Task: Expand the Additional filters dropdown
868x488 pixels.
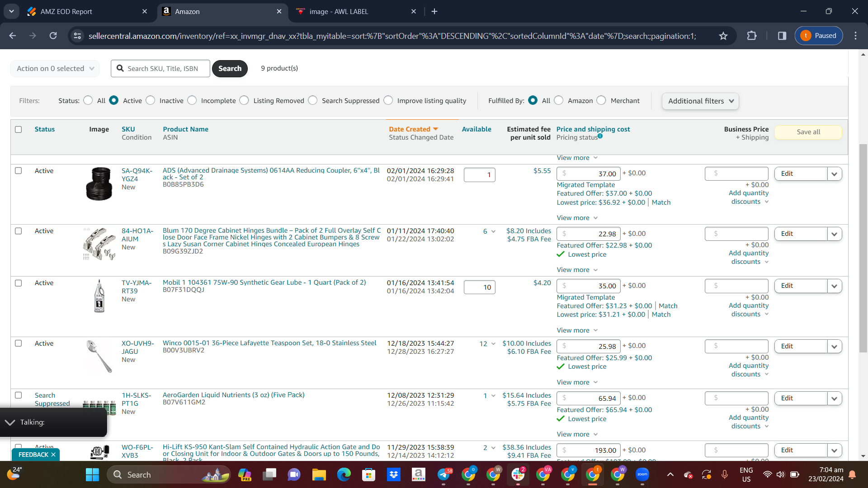Action: (700, 101)
